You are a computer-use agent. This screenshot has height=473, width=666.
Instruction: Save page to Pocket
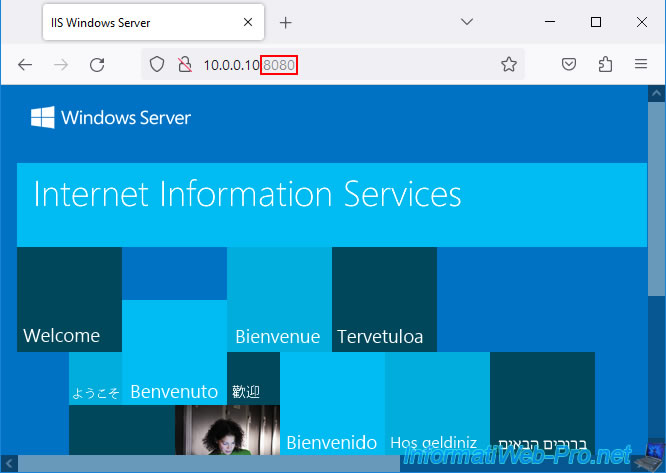569,65
